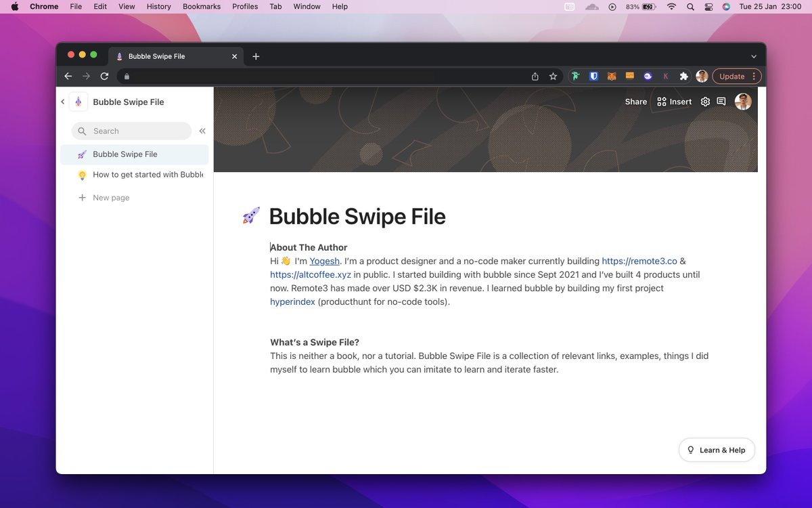Bookmark the page with the star icon
The width and height of the screenshot is (812, 508).
click(x=553, y=77)
